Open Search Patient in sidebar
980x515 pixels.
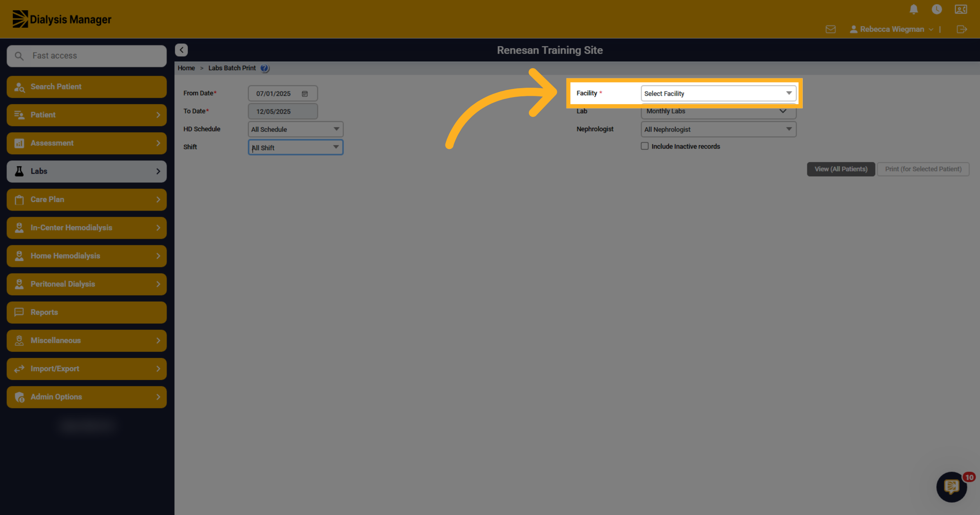(x=87, y=87)
